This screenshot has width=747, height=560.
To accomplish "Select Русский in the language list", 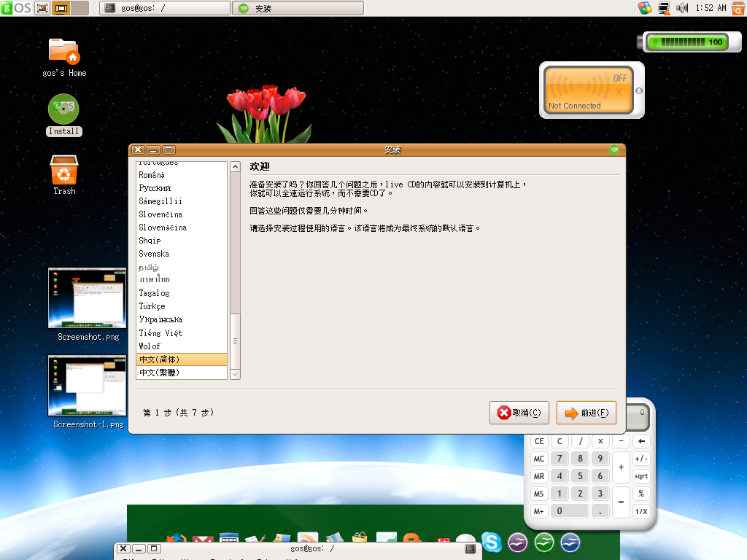I will tap(182, 188).
